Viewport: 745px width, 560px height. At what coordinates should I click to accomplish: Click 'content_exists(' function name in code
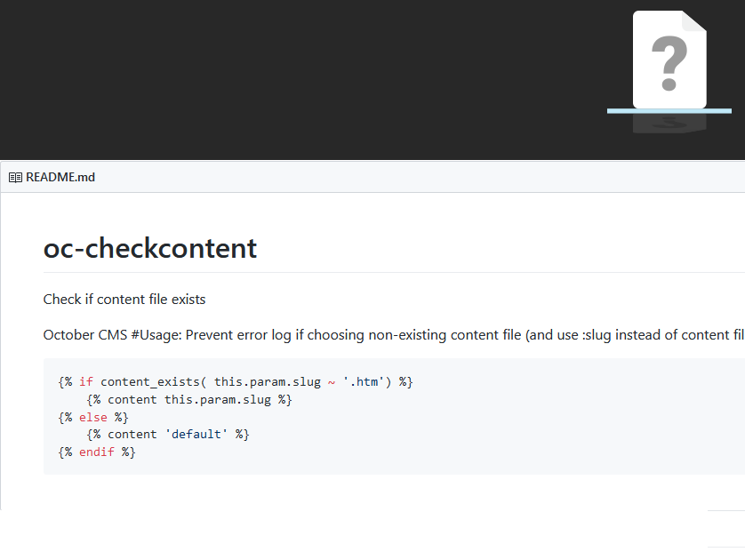click(x=154, y=382)
